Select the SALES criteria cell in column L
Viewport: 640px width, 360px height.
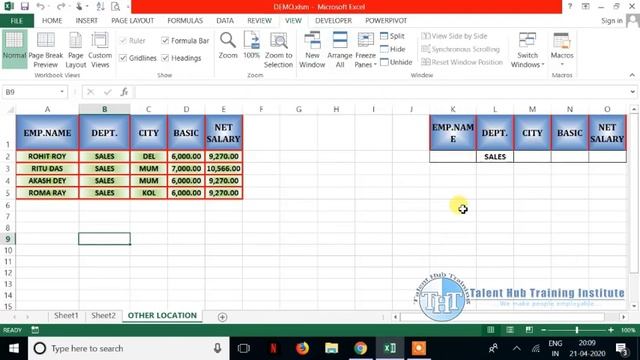coord(495,157)
